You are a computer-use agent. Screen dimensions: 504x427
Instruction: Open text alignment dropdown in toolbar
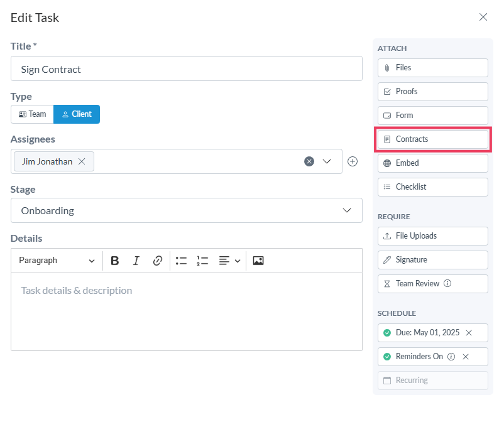[x=229, y=261]
